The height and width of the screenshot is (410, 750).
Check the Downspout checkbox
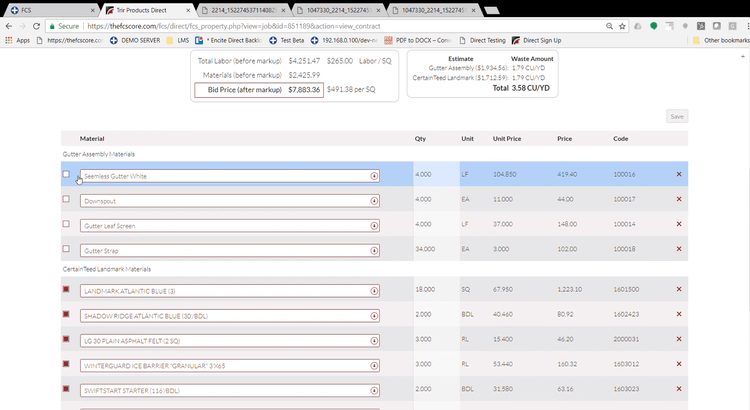pyautogui.click(x=66, y=199)
